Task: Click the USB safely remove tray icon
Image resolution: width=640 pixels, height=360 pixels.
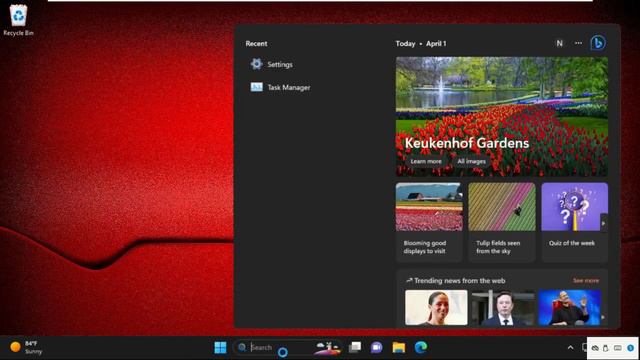Action: click(x=606, y=348)
